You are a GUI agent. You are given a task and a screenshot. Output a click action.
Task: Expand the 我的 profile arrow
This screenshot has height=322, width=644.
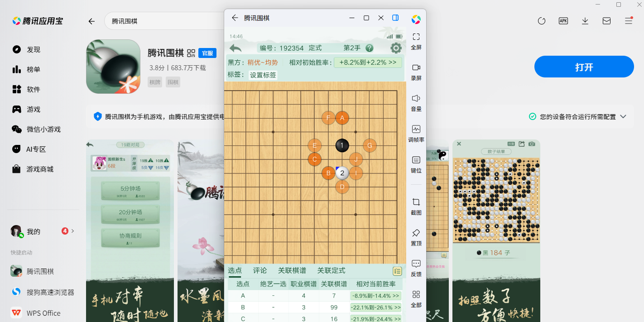[x=72, y=231]
